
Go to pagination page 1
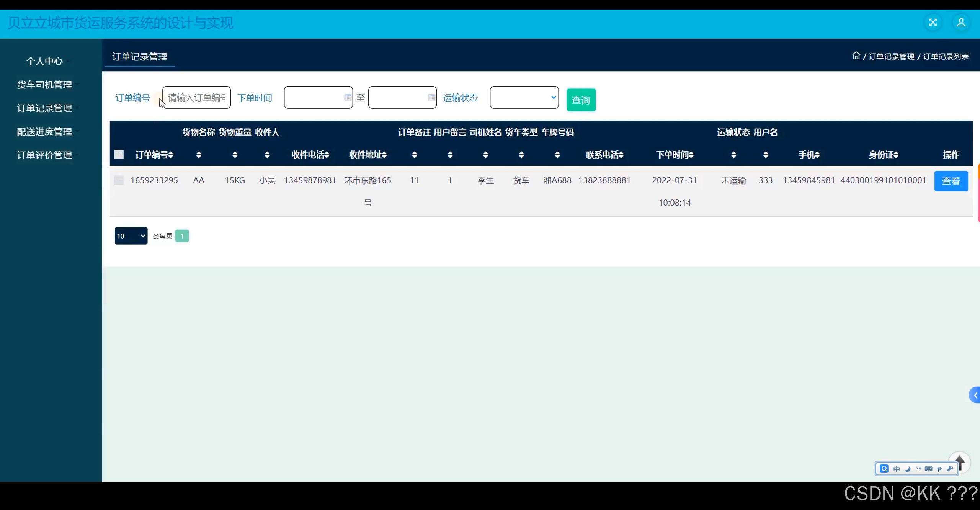coord(182,236)
